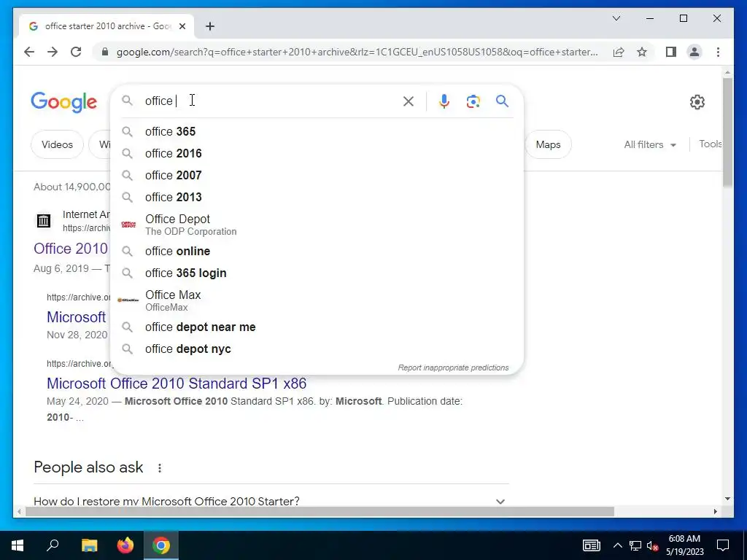Image resolution: width=747 pixels, height=560 pixels.
Task: Filter results by Maps
Action: (548, 144)
